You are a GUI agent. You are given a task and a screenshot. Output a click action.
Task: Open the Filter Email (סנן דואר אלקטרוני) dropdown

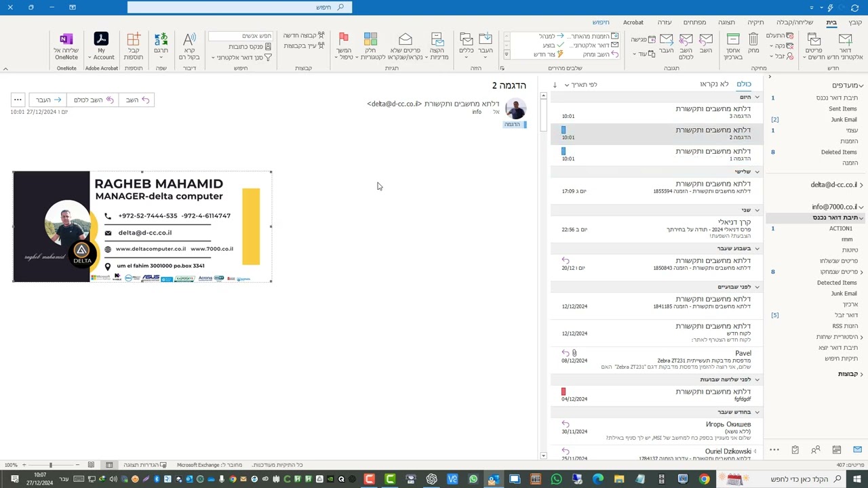point(242,58)
